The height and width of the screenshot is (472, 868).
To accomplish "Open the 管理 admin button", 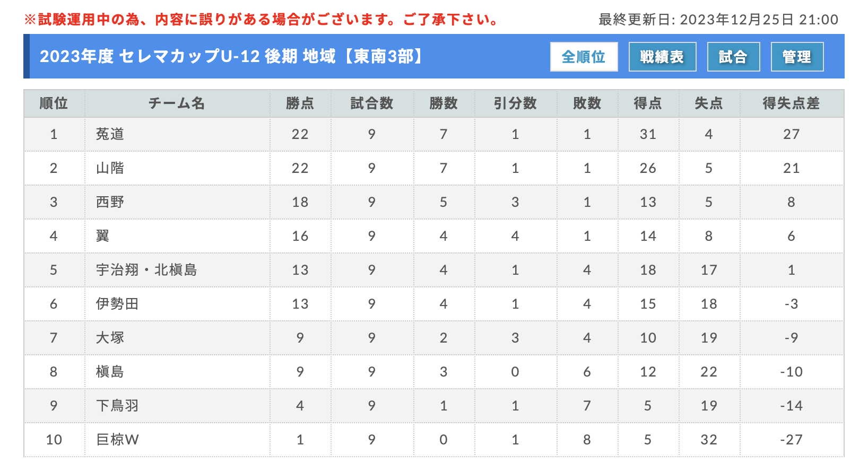I will [797, 57].
